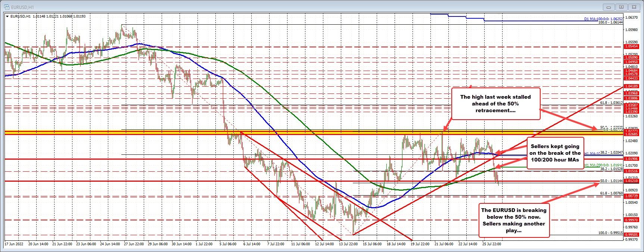Select the 13 Jul 22:00 time axis label
The height and width of the screenshot is (252, 644).
348,244
